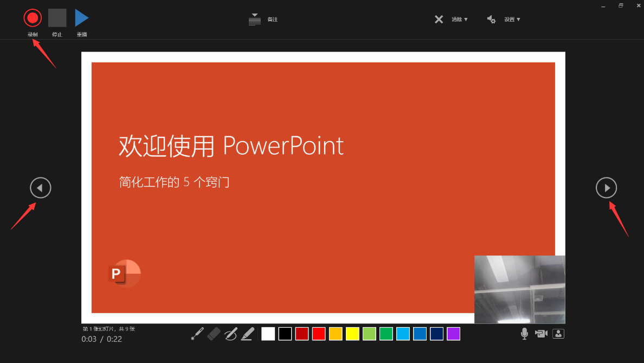Advance to next slide with right arrow
Image resolution: width=644 pixels, height=363 pixels.
tap(606, 188)
